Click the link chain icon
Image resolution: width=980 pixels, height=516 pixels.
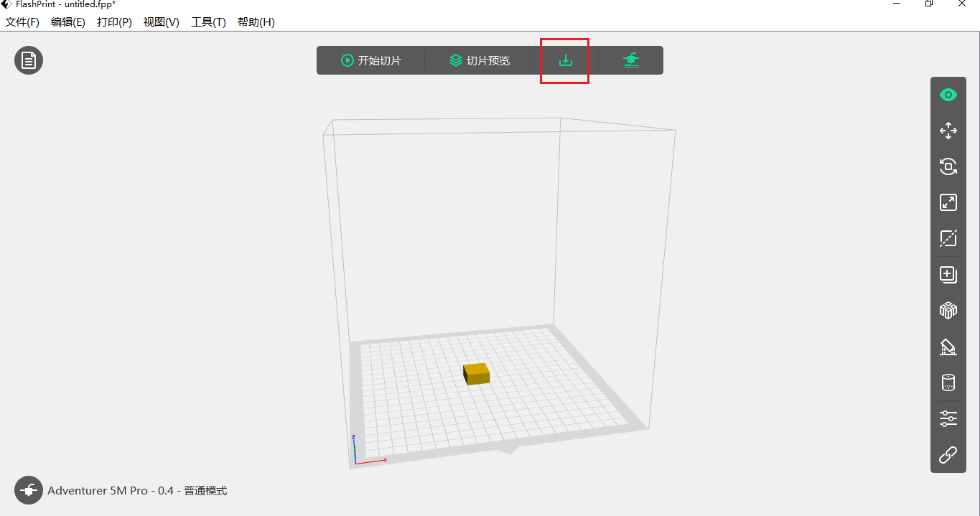[x=948, y=455]
